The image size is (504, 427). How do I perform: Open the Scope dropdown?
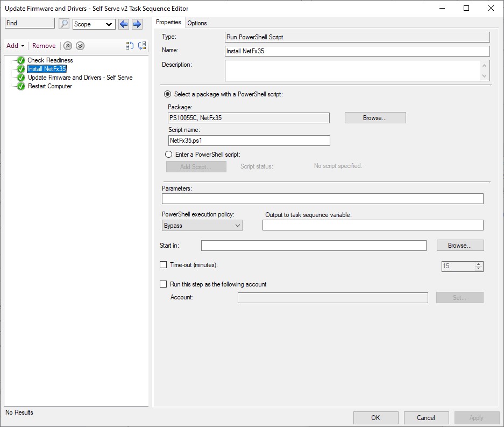[x=94, y=24]
